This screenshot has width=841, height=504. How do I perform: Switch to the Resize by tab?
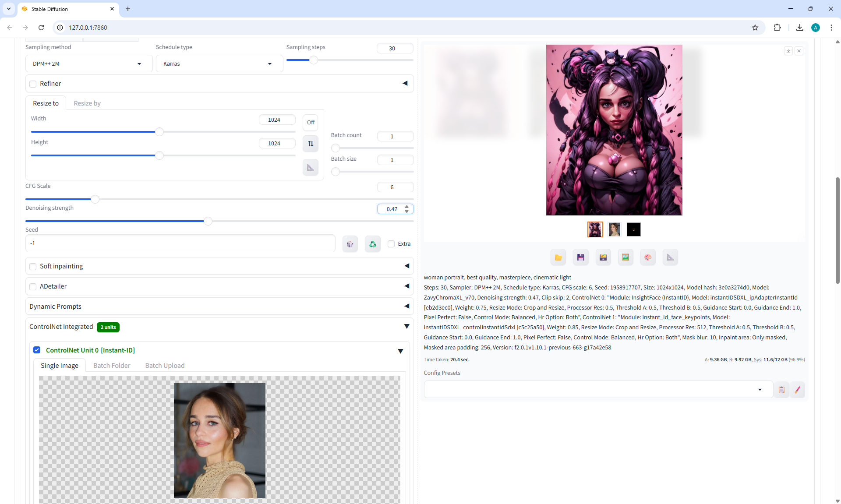87,103
